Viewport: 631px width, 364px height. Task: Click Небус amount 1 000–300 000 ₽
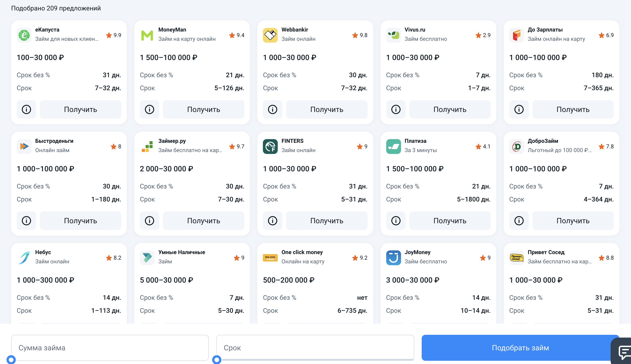(45, 280)
